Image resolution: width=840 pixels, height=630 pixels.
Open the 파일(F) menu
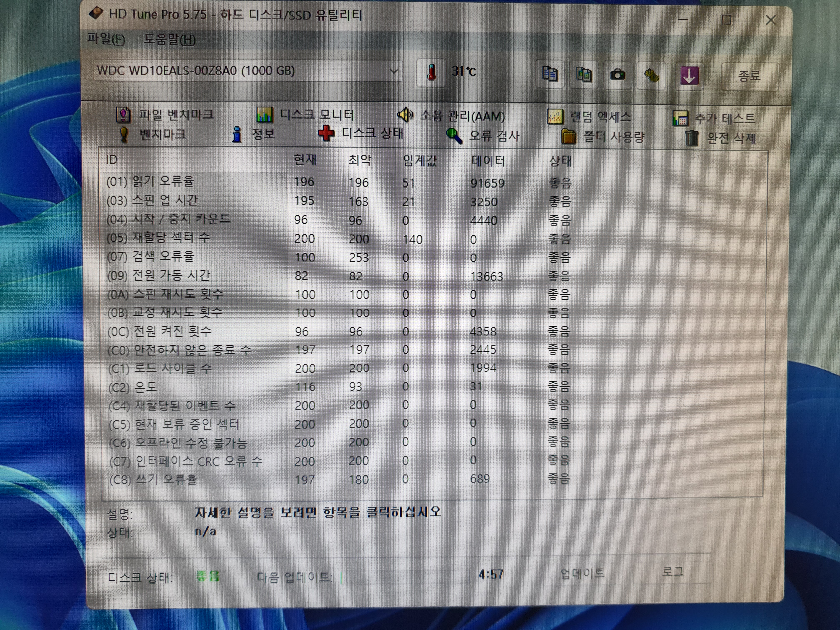pyautogui.click(x=106, y=39)
